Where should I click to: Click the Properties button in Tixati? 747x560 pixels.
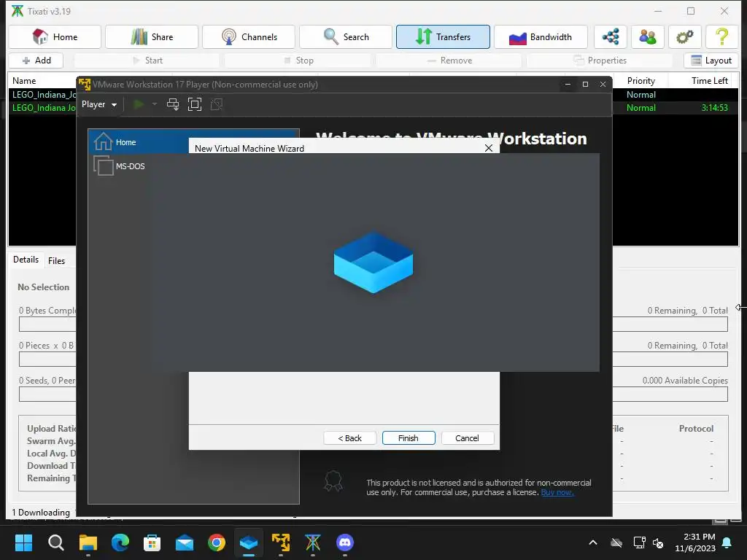600,61
